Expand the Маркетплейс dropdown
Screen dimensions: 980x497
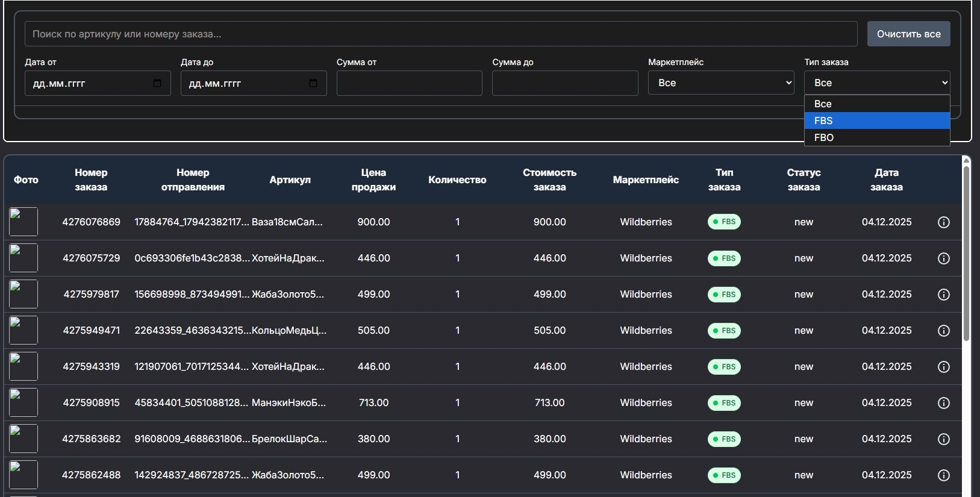coord(721,83)
